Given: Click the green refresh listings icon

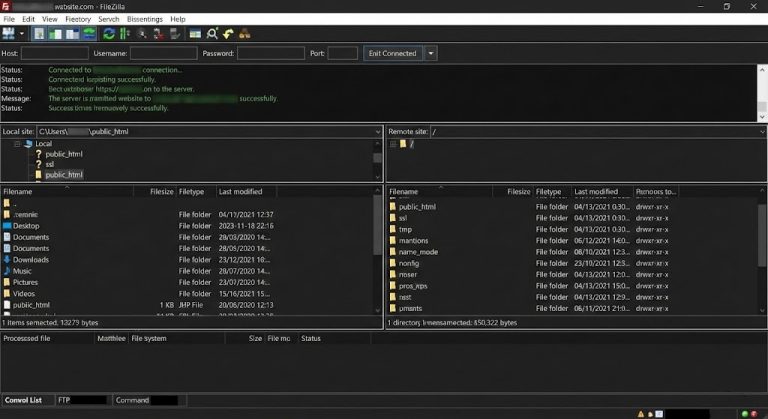Looking at the screenshot, I should (x=109, y=33).
